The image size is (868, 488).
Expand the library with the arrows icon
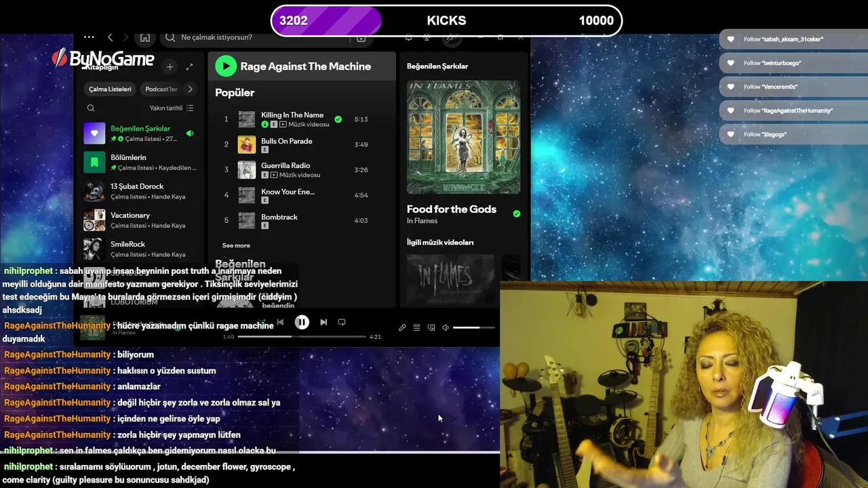[189, 66]
